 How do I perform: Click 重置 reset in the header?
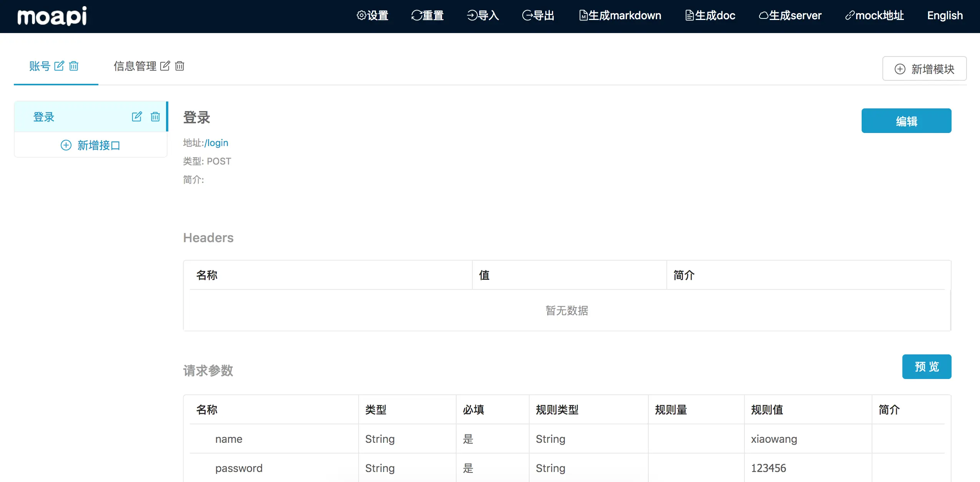coord(427,15)
